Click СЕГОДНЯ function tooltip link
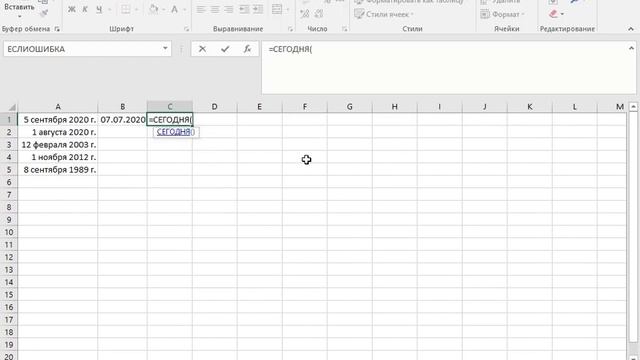 click(x=173, y=132)
